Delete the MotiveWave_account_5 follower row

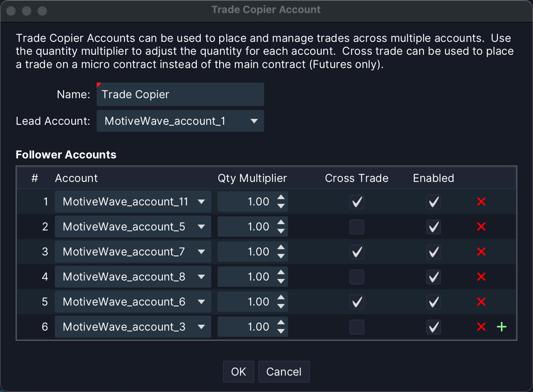[481, 227]
